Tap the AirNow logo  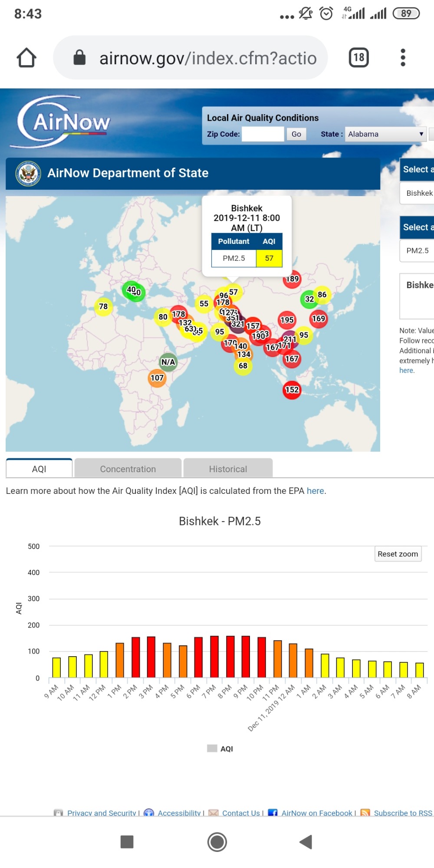[63, 122]
